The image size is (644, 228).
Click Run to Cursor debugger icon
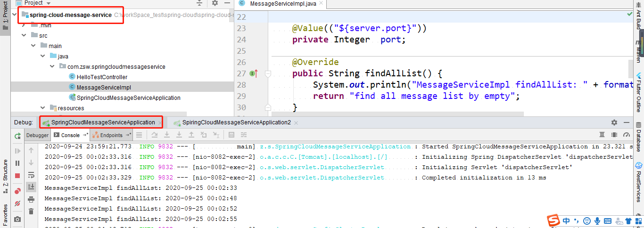[x=216, y=135]
